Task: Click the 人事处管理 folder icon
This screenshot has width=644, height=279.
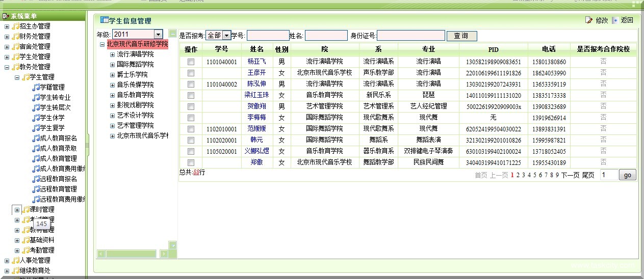Action: click(15, 260)
